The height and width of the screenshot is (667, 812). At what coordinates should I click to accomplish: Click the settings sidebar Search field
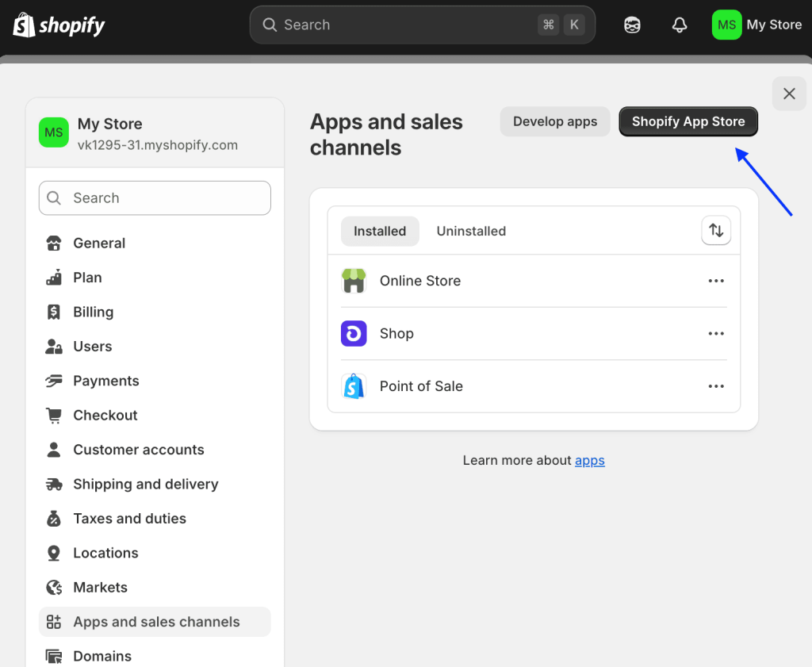pos(155,198)
